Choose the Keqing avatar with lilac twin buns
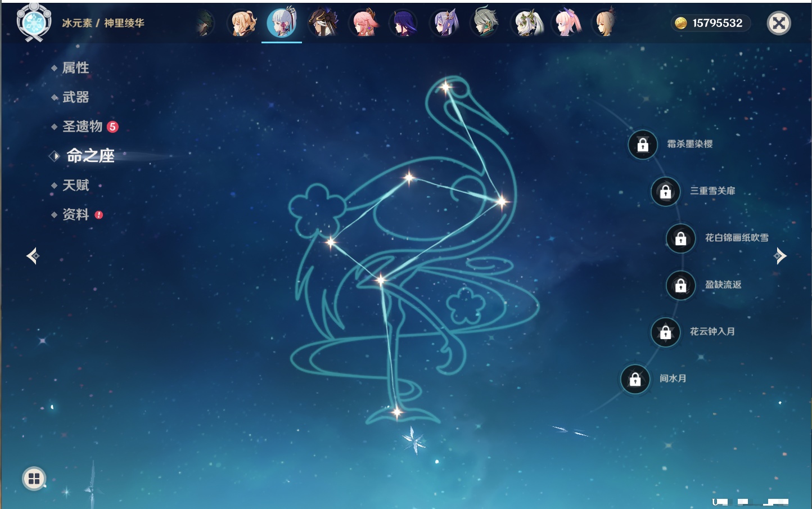The width and height of the screenshot is (812, 509). click(x=445, y=23)
